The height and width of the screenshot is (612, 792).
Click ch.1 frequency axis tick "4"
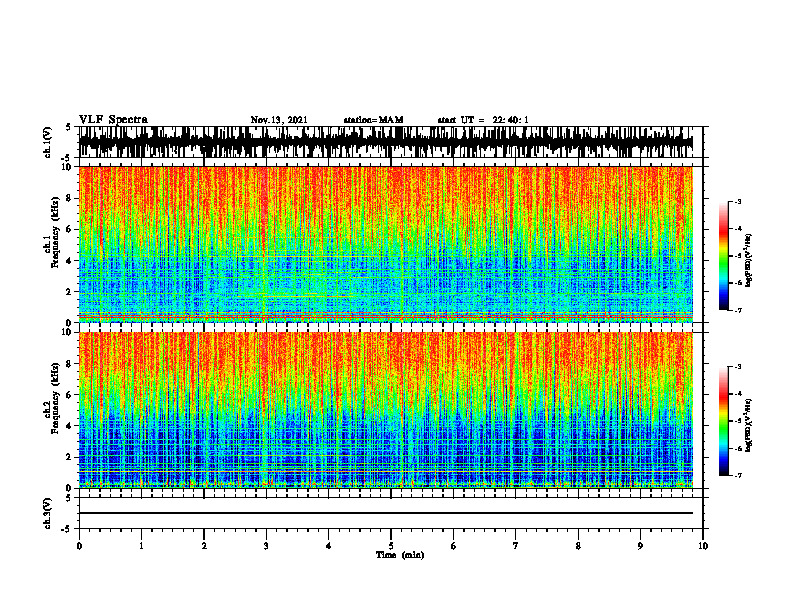click(69, 261)
